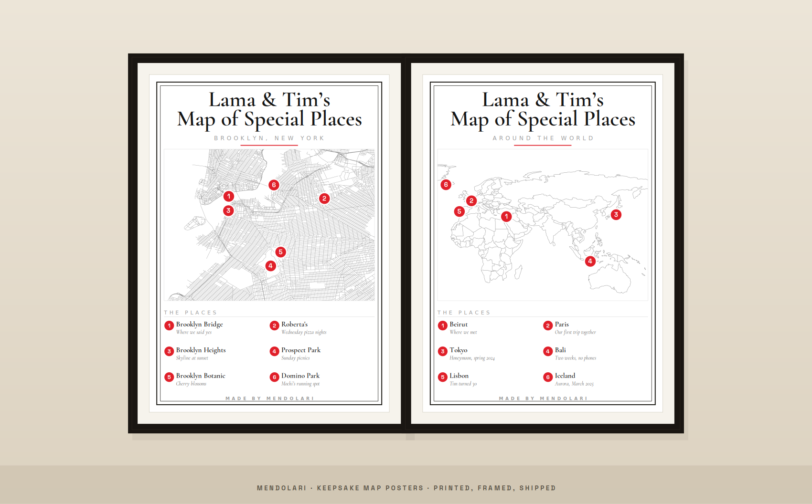Click the number badge beside Paris

(x=548, y=325)
